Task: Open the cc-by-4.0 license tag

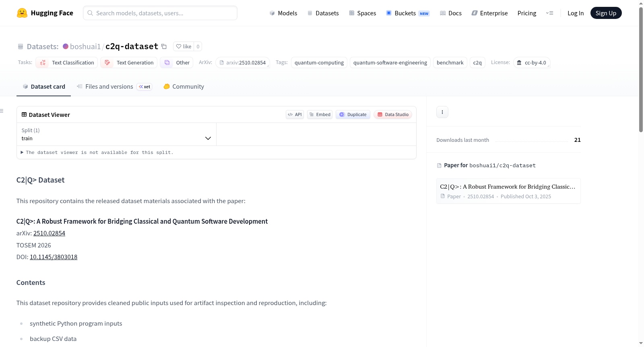Action: tap(532, 62)
